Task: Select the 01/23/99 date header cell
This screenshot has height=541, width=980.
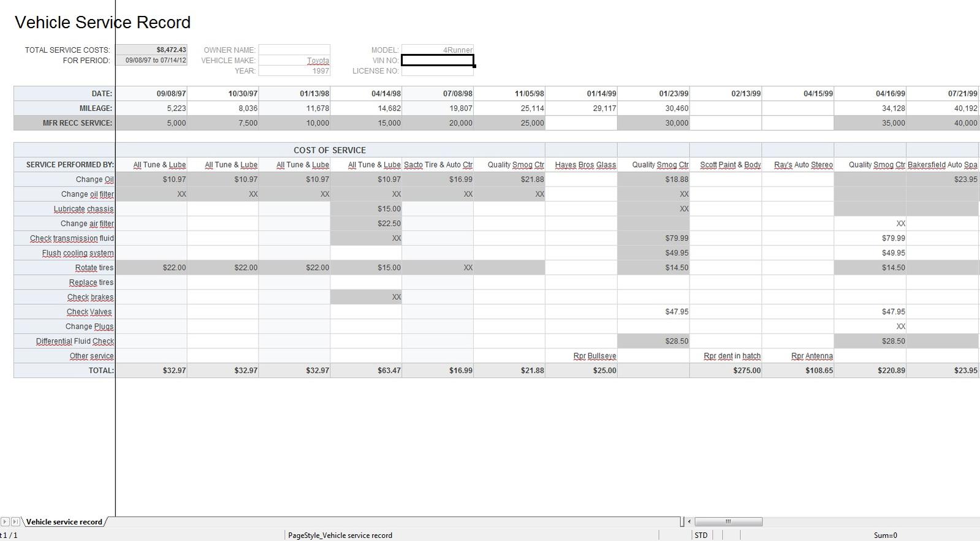Action: click(653, 93)
